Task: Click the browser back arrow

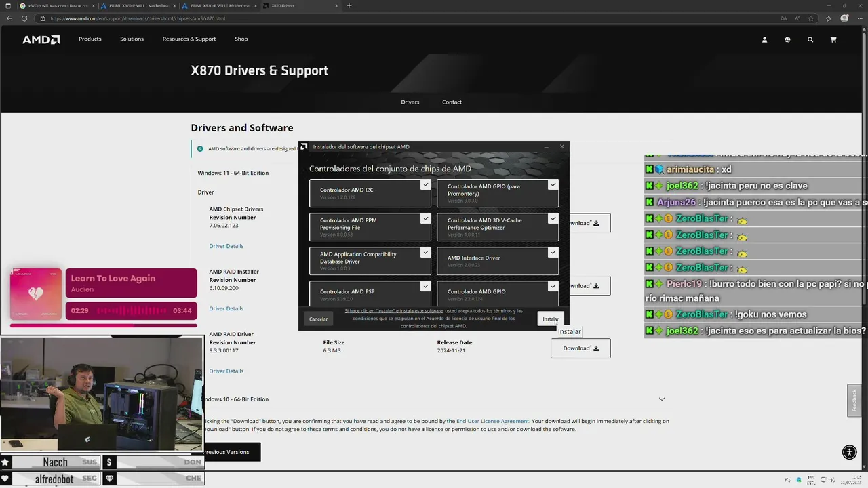Action: [9, 18]
